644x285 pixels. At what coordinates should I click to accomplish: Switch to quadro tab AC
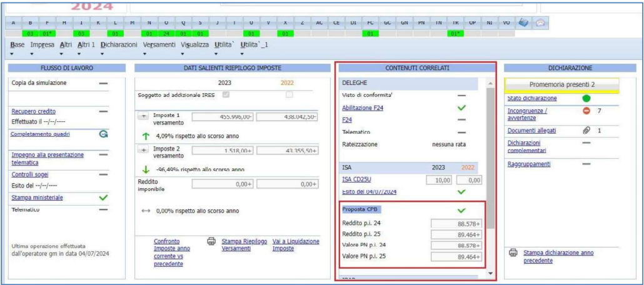click(x=319, y=23)
